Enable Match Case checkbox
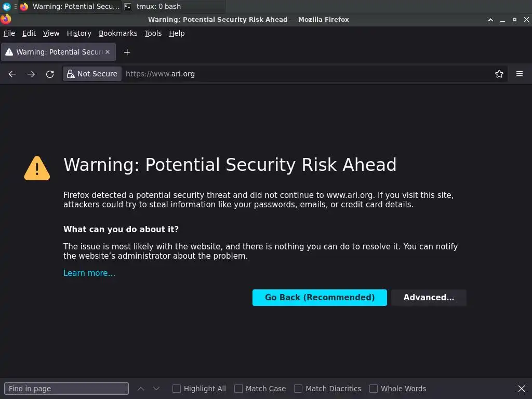 click(238, 389)
